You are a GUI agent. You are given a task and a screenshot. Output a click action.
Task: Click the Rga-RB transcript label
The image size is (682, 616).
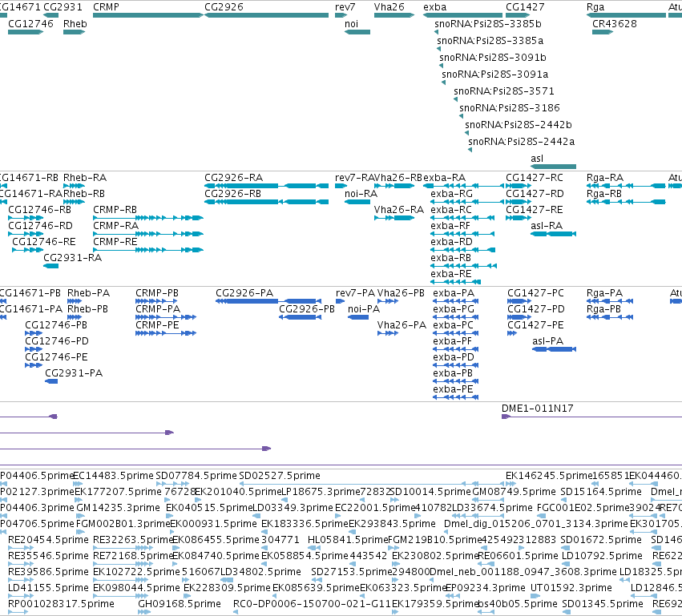603,194
